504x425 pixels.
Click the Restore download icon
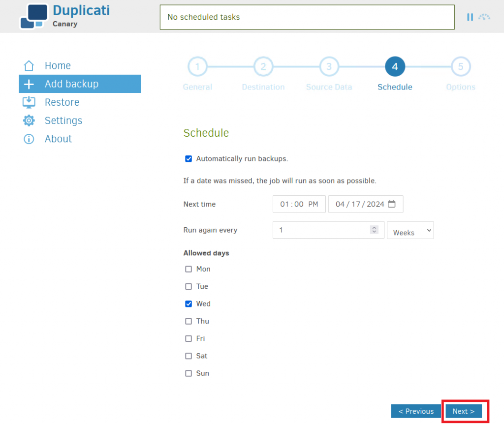[x=29, y=102]
